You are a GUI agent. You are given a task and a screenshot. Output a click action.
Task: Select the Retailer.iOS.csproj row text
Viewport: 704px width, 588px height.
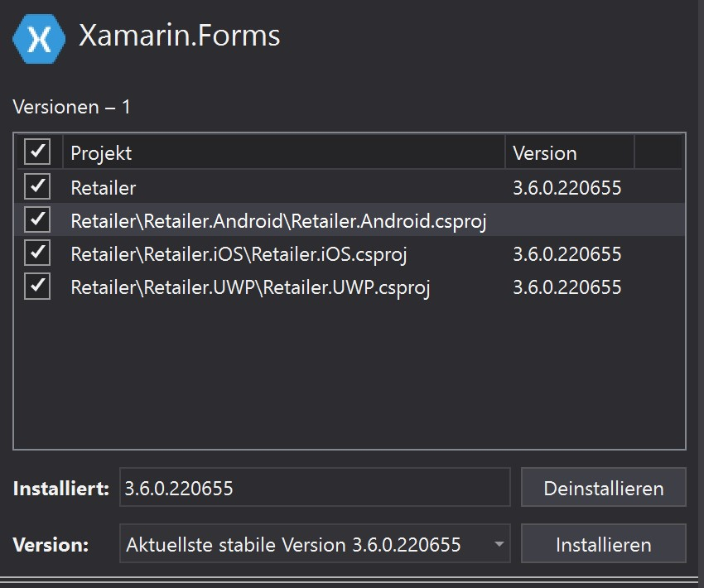coord(239,254)
